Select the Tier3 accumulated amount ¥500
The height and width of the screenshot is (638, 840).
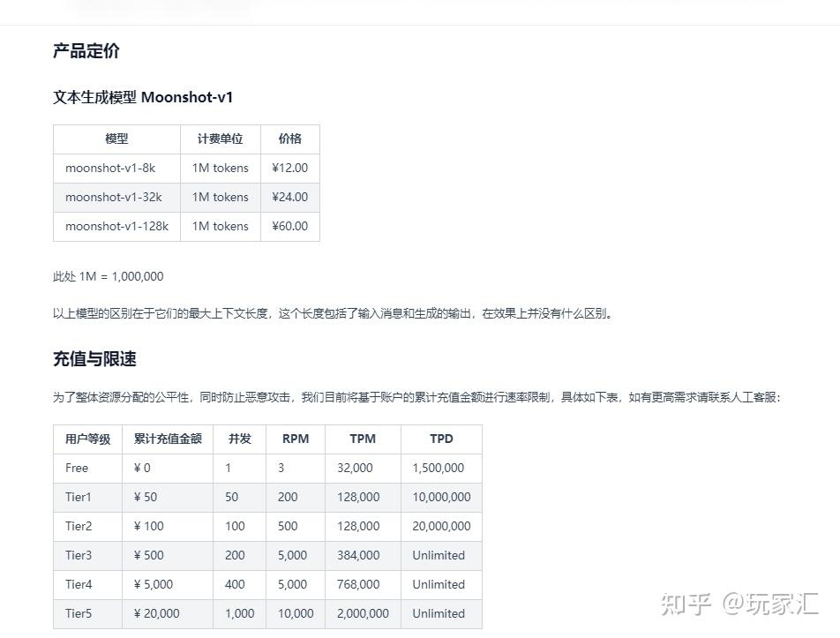[x=148, y=555]
